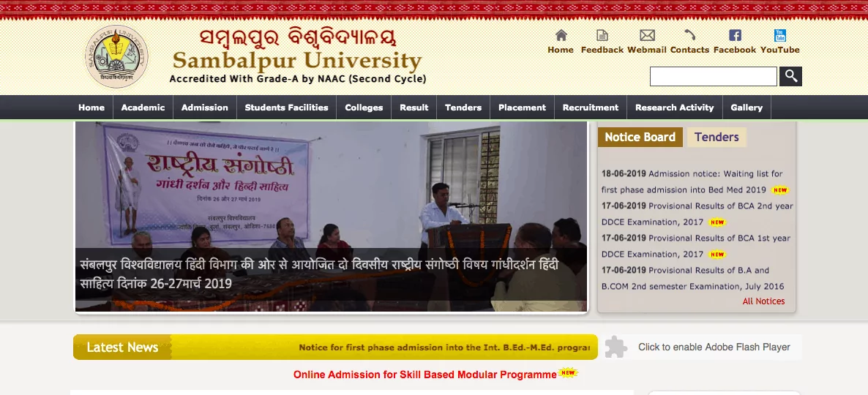
Task: Open Online Admission for Skill Based Programme
Action: pyautogui.click(x=424, y=375)
